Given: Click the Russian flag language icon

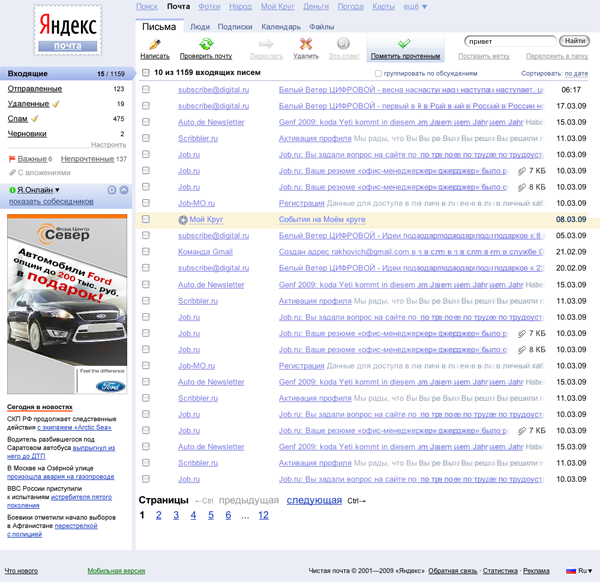Looking at the screenshot, I should click(571, 571).
